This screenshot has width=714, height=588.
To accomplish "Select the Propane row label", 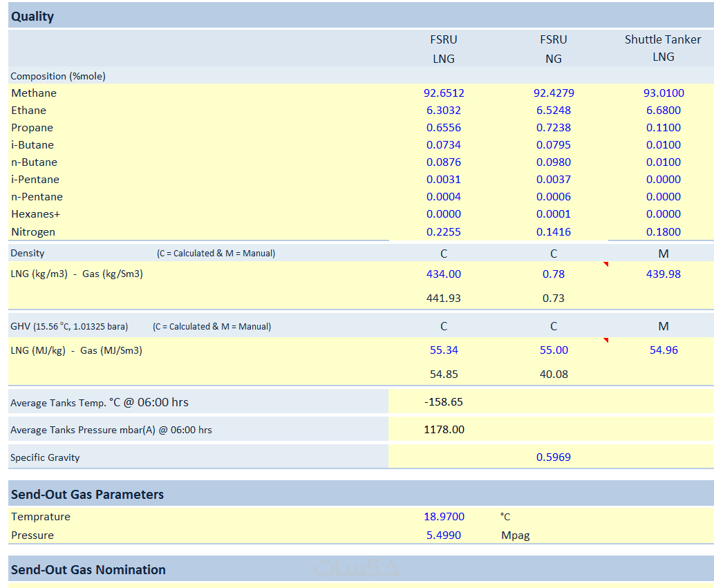I will 32,127.
